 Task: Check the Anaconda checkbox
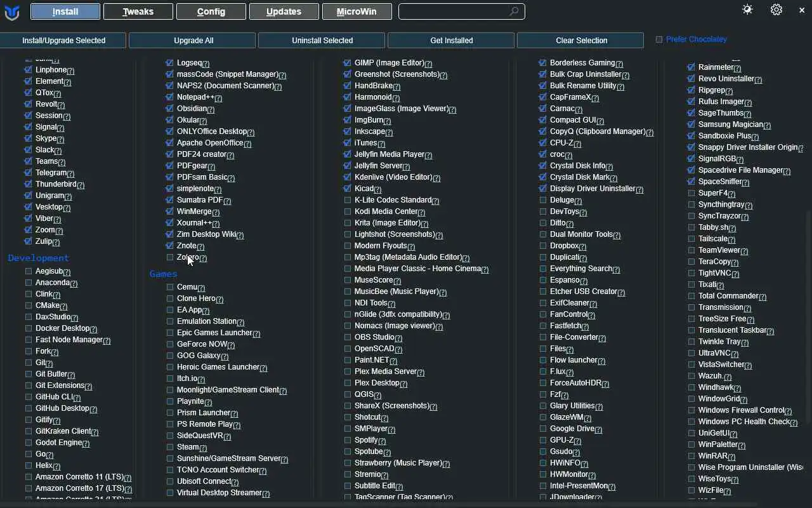tap(29, 283)
